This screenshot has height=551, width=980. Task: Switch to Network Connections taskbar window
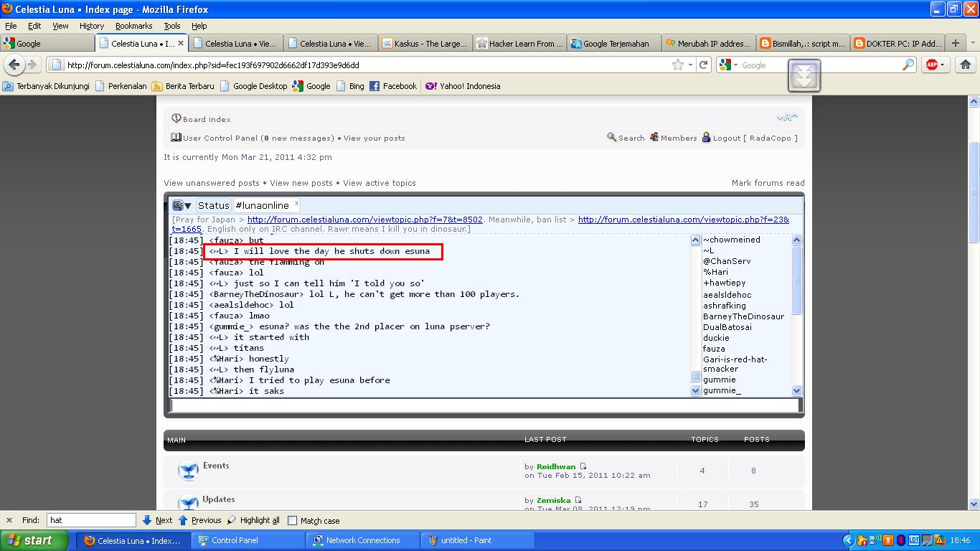(364, 540)
